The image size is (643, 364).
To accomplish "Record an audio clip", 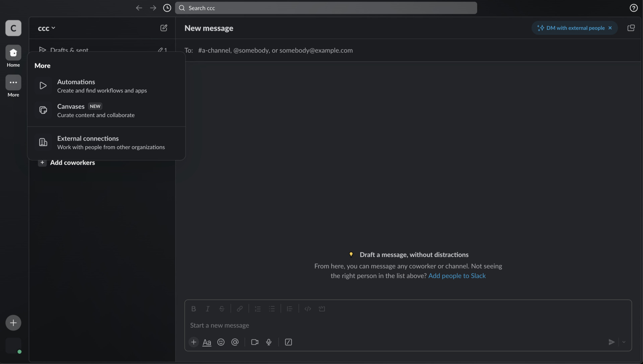I will pos(269,342).
